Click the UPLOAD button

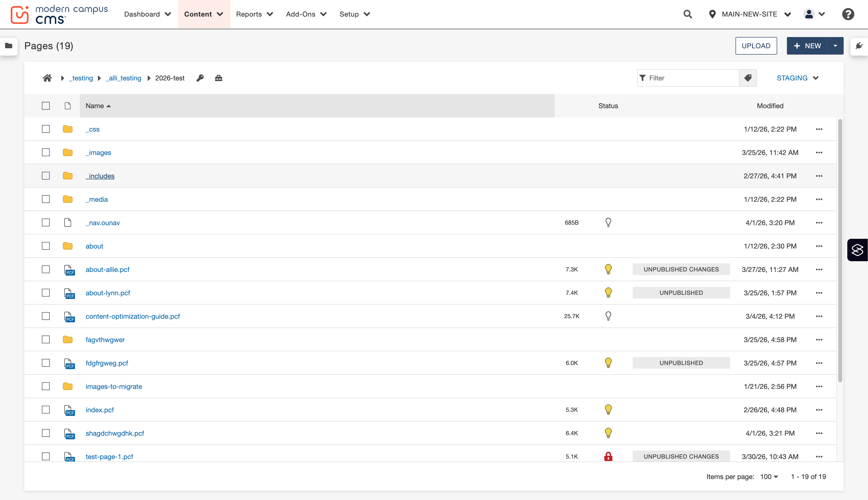click(x=756, y=46)
